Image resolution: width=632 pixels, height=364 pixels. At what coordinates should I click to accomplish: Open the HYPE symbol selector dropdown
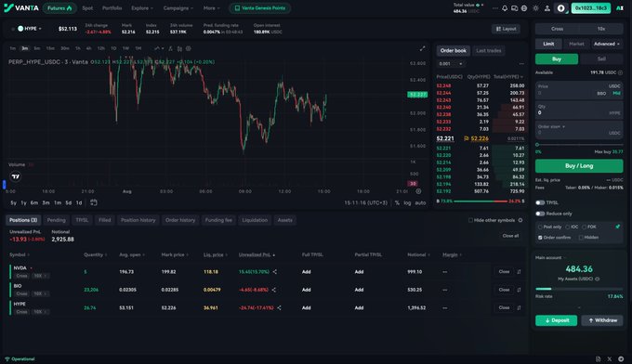(x=30, y=29)
